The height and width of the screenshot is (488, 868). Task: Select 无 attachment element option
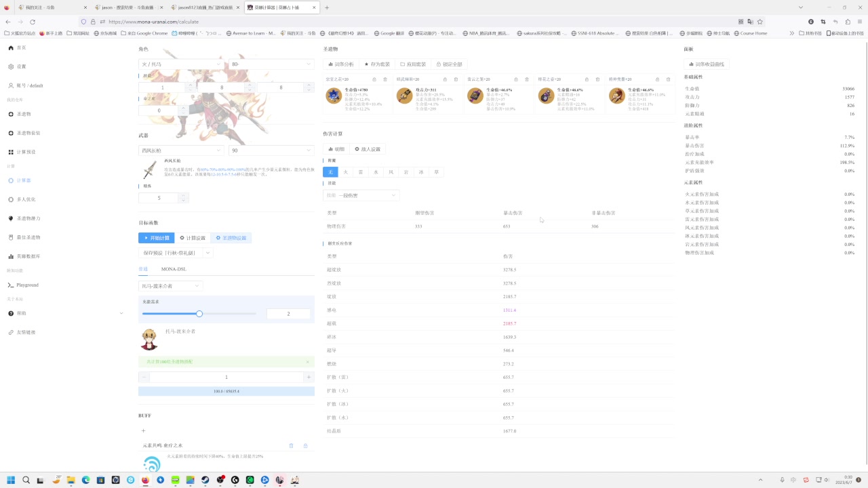coord(330,172)
